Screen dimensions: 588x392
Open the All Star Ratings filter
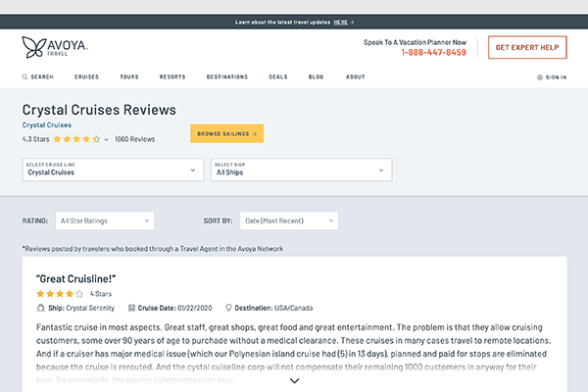tap(105, 220)
